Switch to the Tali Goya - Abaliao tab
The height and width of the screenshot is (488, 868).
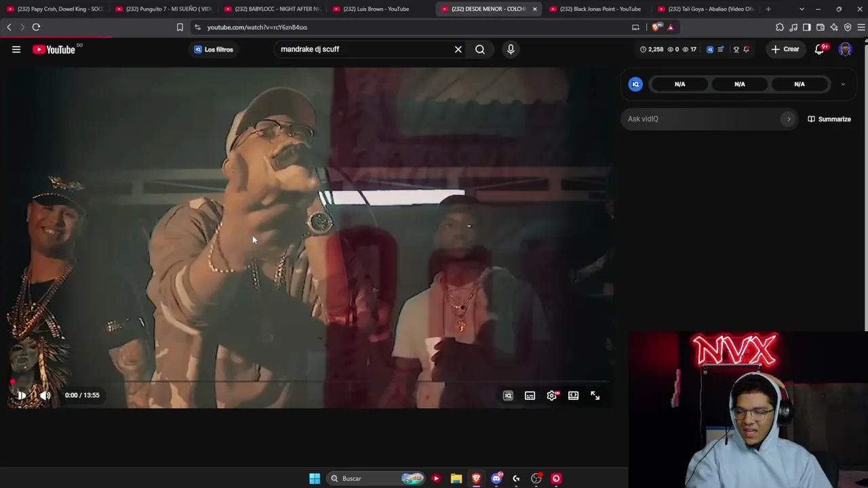coord(706,9)
